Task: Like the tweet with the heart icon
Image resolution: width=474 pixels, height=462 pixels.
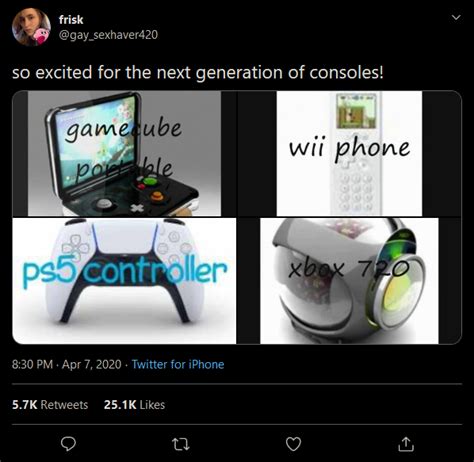Action: [x=294, y=444]
